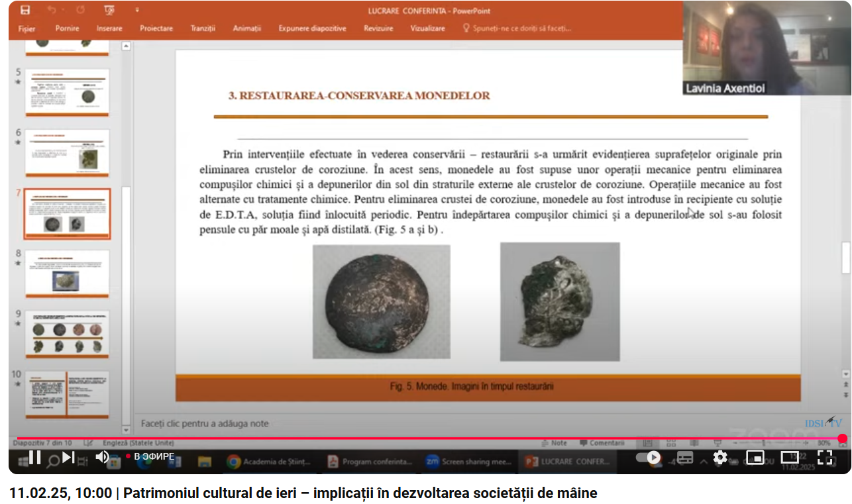Mute the YouTube player volume
The image size is (852, 504).
coord(102,457)
